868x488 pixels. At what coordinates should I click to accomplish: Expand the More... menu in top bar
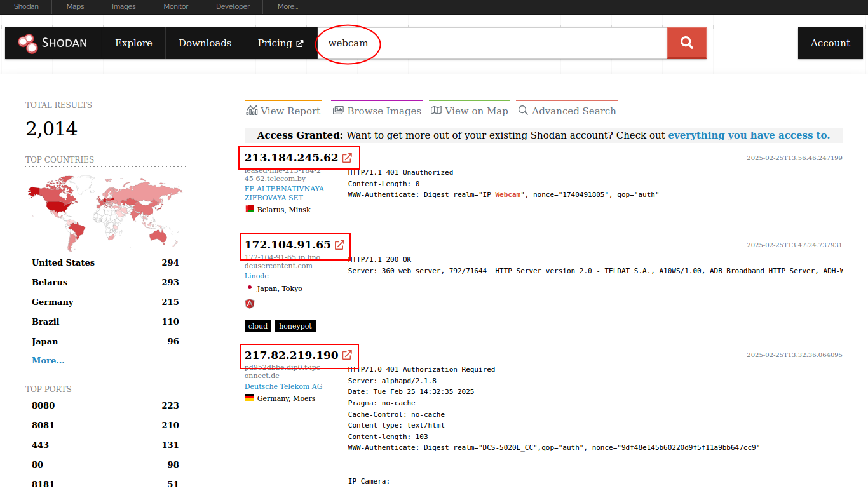point(287,6)
